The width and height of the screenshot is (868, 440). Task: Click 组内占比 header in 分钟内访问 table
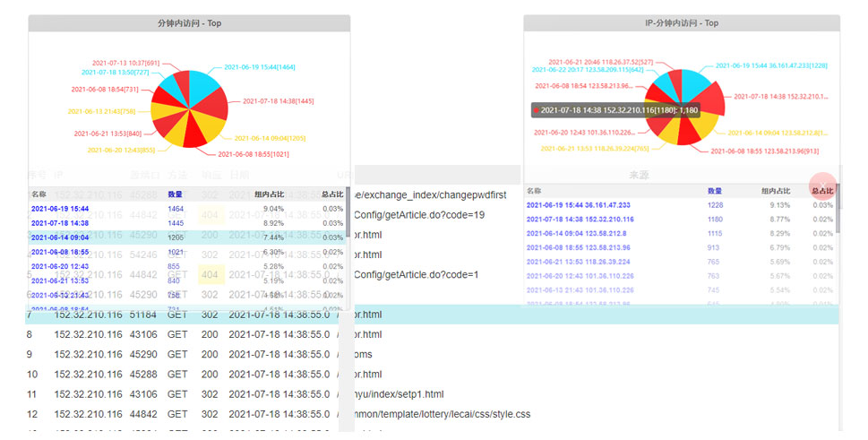(269, 194)
